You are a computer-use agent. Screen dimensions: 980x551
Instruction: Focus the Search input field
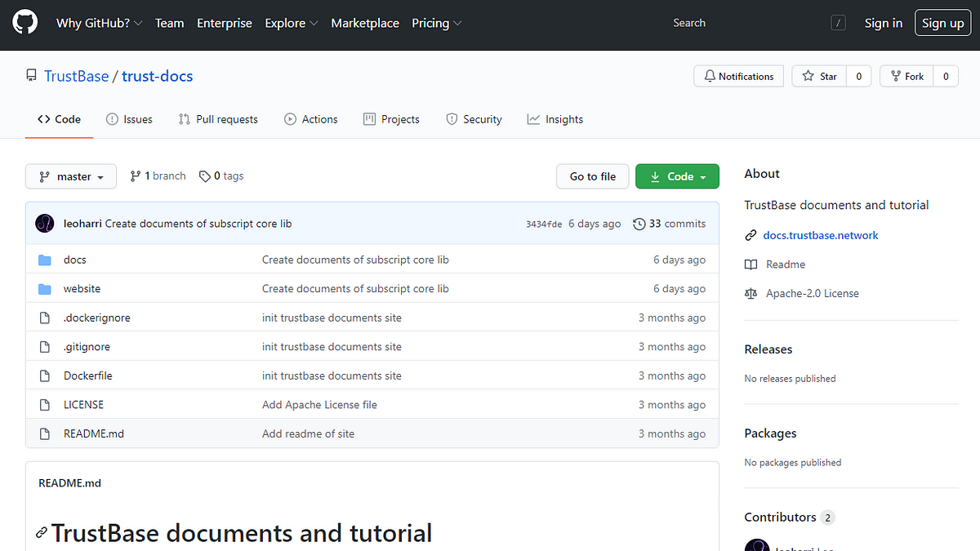[x=758, y=23]
